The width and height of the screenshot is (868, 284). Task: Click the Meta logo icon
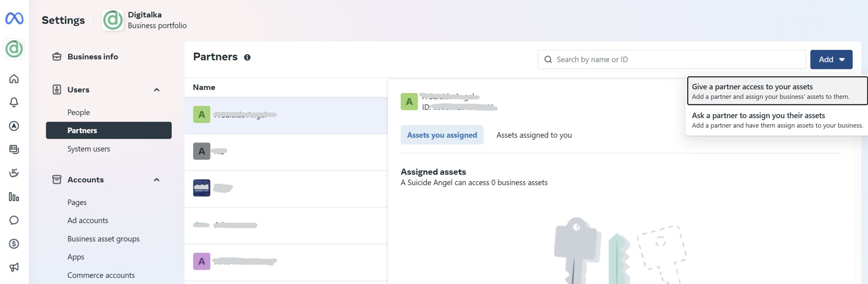coord(14,18)
